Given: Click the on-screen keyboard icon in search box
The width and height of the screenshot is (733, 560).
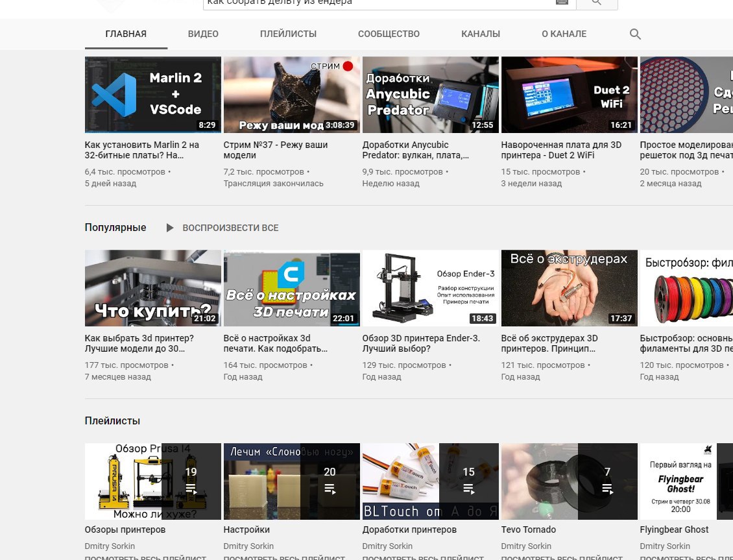Looking at the screenshot, I should click(x=562, y=3).
